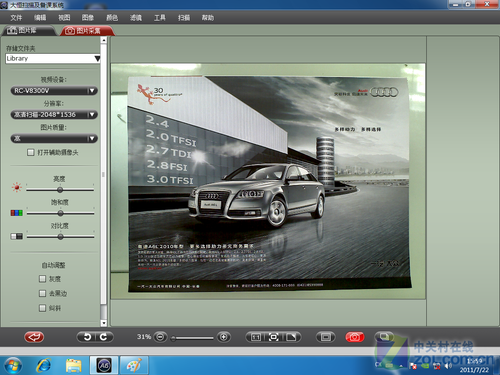
Task: Open the 文件 File menu
Action: pos(16,18)
